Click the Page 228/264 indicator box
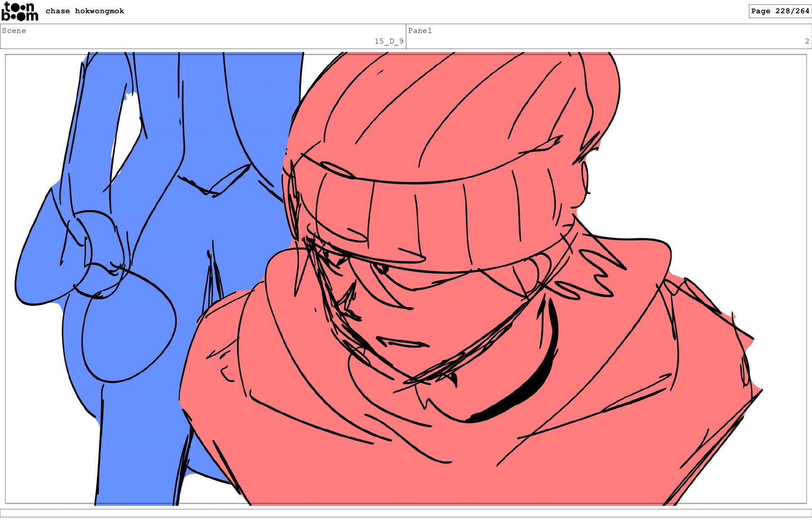Screen dimensions: 812x525 (779, 11)
